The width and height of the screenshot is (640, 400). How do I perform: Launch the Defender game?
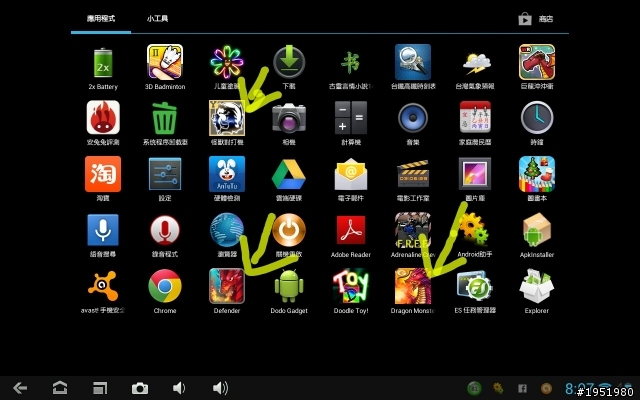227,286
